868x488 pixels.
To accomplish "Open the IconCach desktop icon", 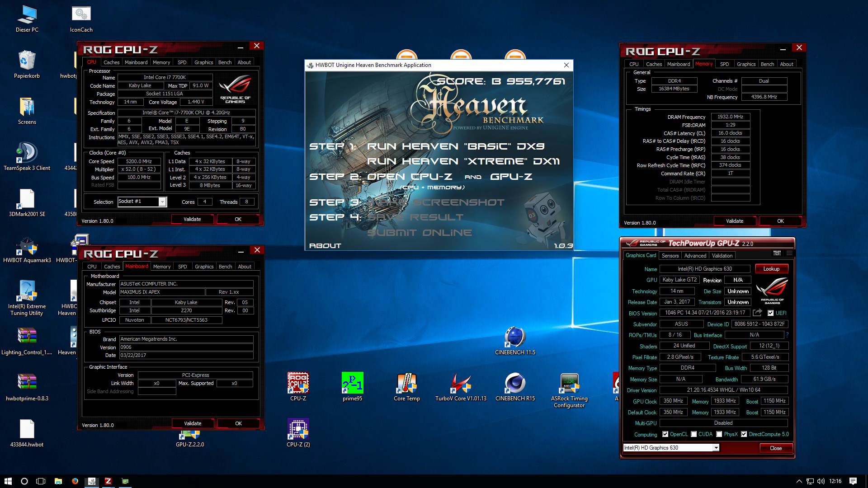I will click(x=81, y=19).
